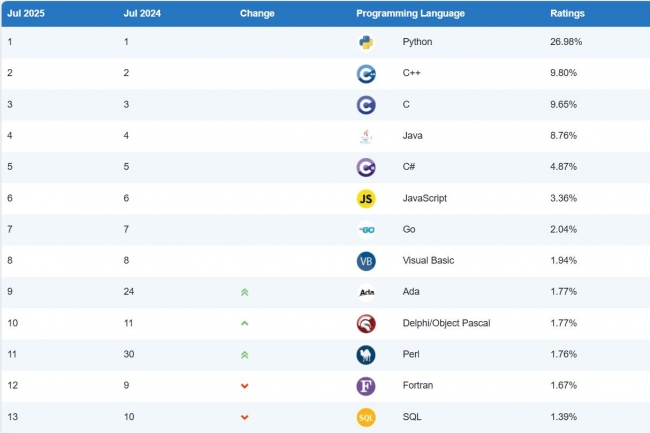Image resolution: width=650 pixels, height=433 pixels.
Task: Click the 2.04% rating value
Action: click(563, 229)
